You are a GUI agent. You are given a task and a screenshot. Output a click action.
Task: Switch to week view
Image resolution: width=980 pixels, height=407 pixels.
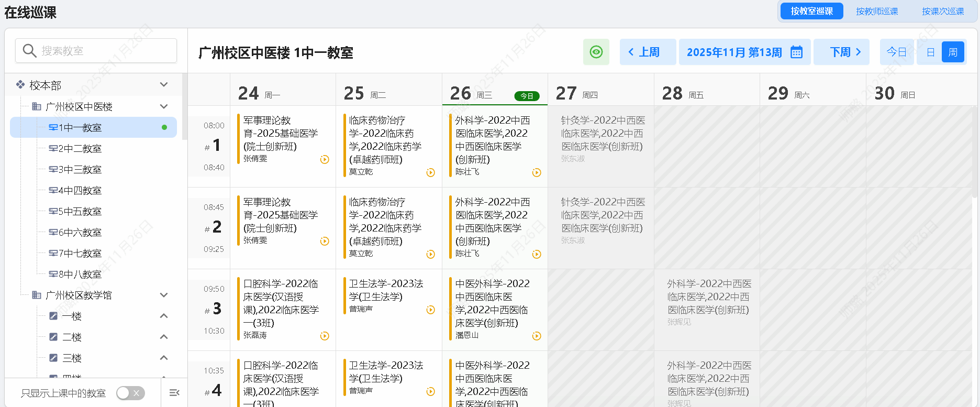tap(953, 52)
